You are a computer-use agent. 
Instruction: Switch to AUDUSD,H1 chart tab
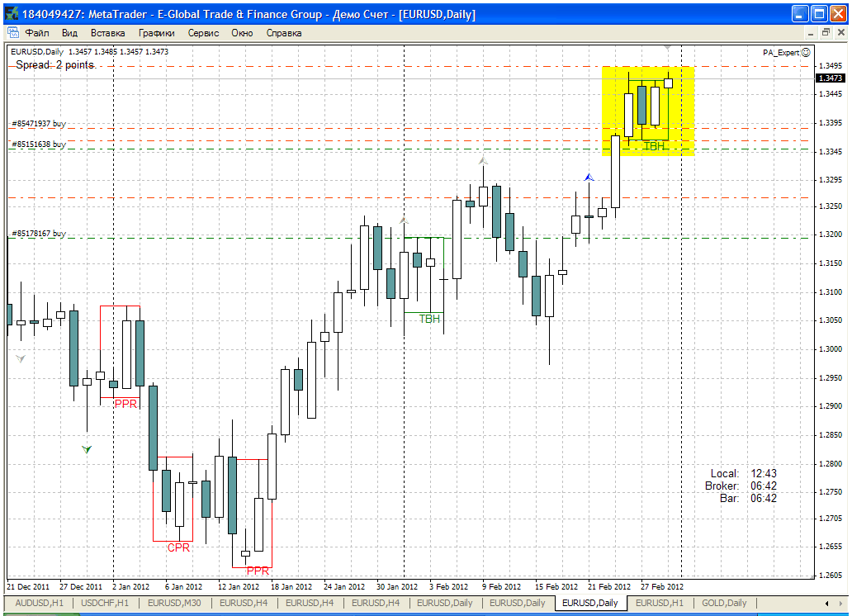tap(39, 603)
